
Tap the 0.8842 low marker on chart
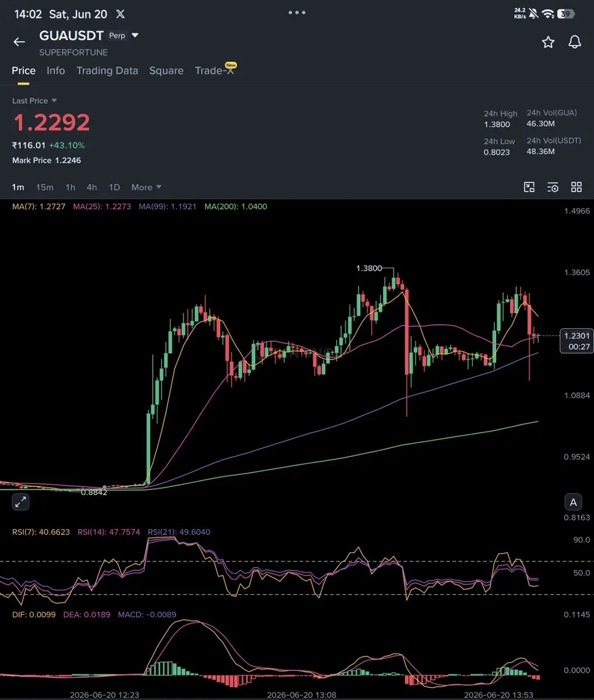coord(94,492)
